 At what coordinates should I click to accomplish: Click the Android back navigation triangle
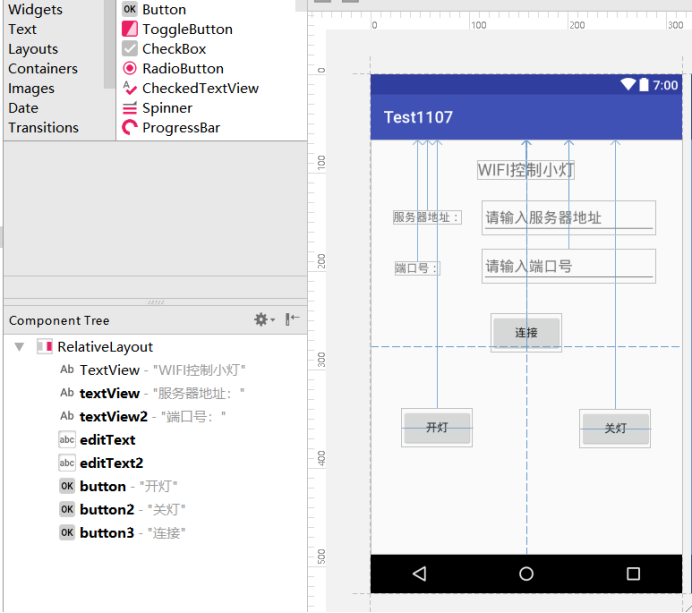click(419, 574)
